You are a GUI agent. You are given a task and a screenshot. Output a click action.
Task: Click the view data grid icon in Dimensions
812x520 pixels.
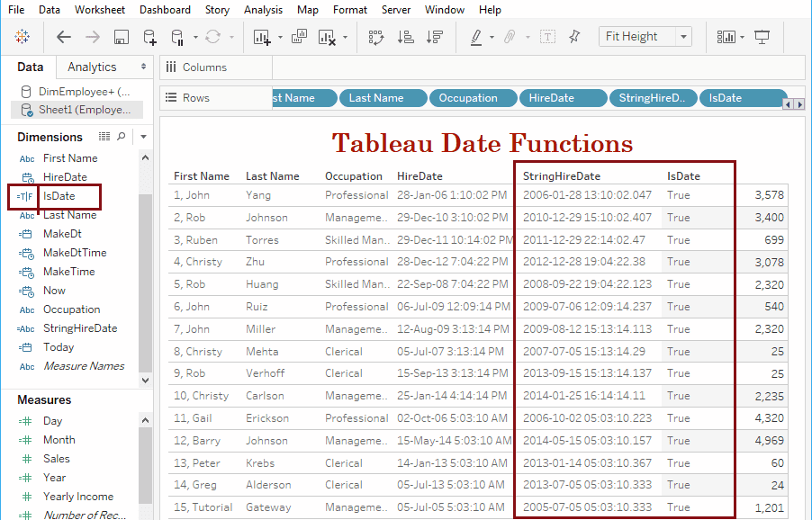coord(104,137)
